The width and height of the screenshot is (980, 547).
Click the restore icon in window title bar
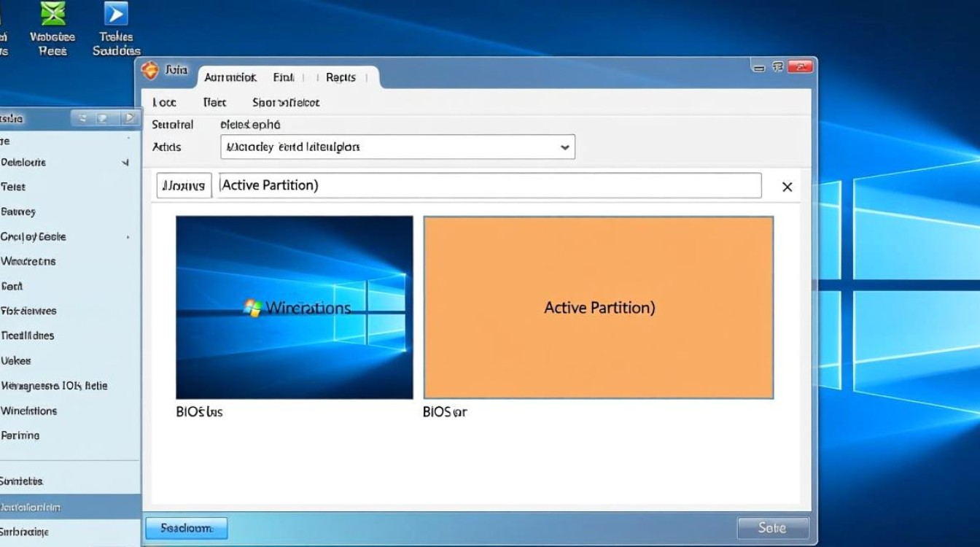point(777,67)
